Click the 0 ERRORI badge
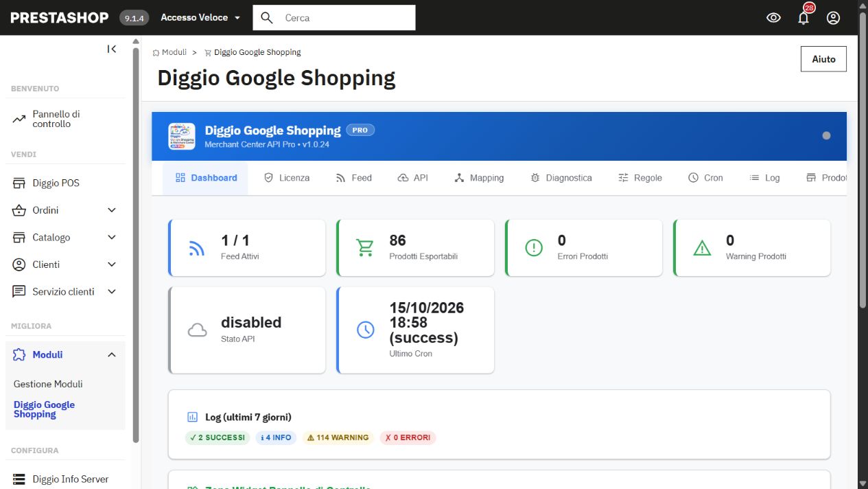The width and height of the screenshot is (868, 489). click(x=408, y=437)
